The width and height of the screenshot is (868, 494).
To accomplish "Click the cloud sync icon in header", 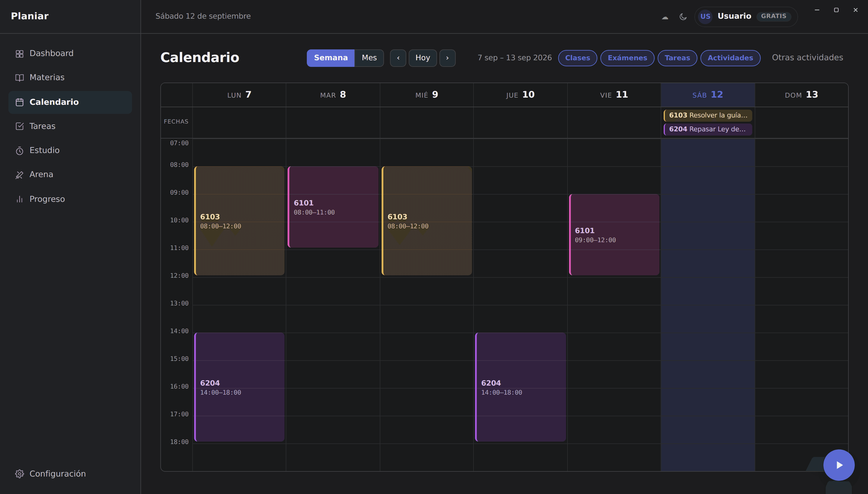I will [665, 17].
